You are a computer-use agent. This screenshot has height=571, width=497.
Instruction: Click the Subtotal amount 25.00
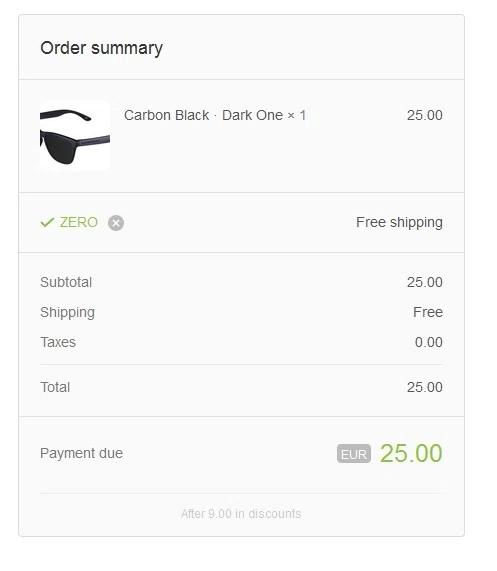click(x=425, y=282)
